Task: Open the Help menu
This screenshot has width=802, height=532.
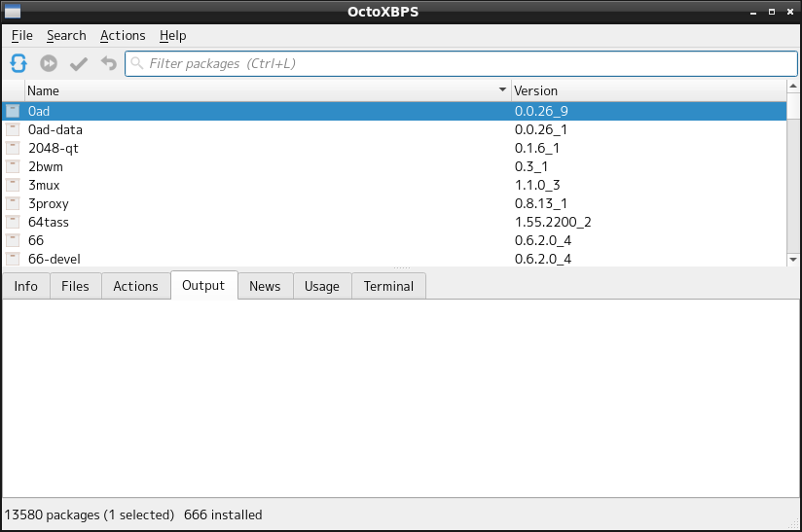Action: point(173,35)
